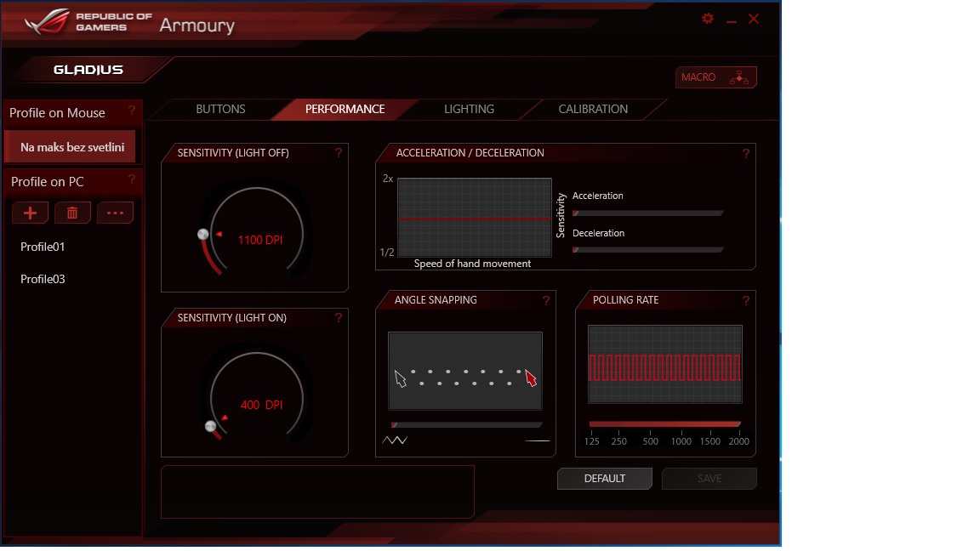Click the Light Off sensitivity dial knob
980x551 pixels.
(203, 235)
